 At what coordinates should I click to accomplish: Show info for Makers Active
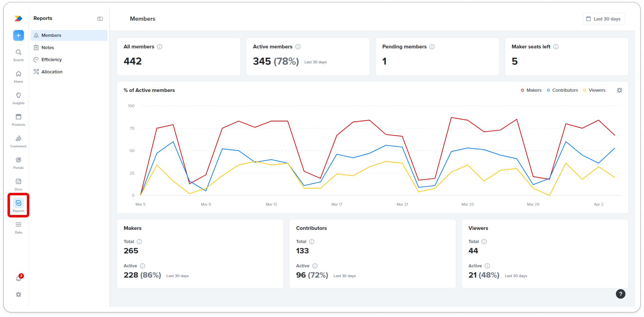pos(142,266)
